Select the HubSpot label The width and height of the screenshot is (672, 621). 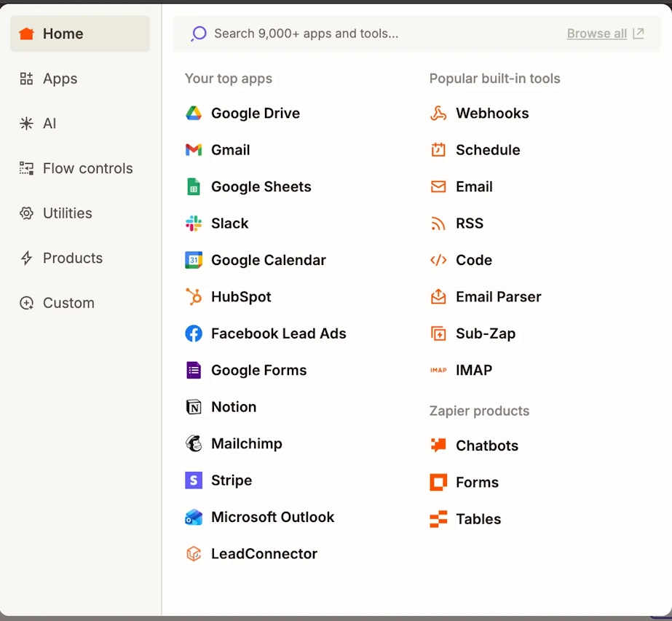(241, 296)
